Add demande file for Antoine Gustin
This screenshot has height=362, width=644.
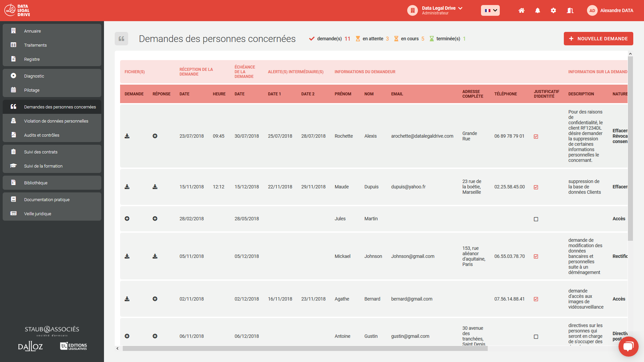pos(127,336)
